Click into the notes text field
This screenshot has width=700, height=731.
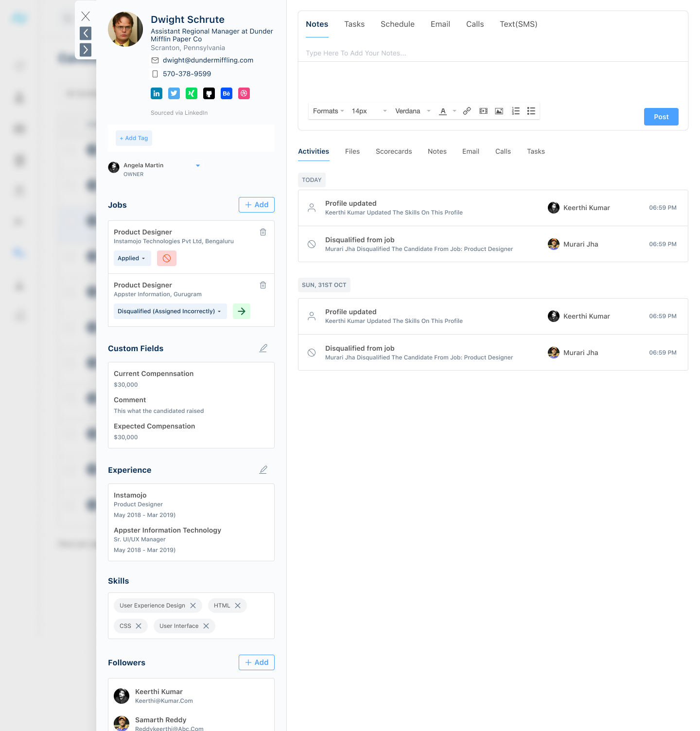coord(493,53)
